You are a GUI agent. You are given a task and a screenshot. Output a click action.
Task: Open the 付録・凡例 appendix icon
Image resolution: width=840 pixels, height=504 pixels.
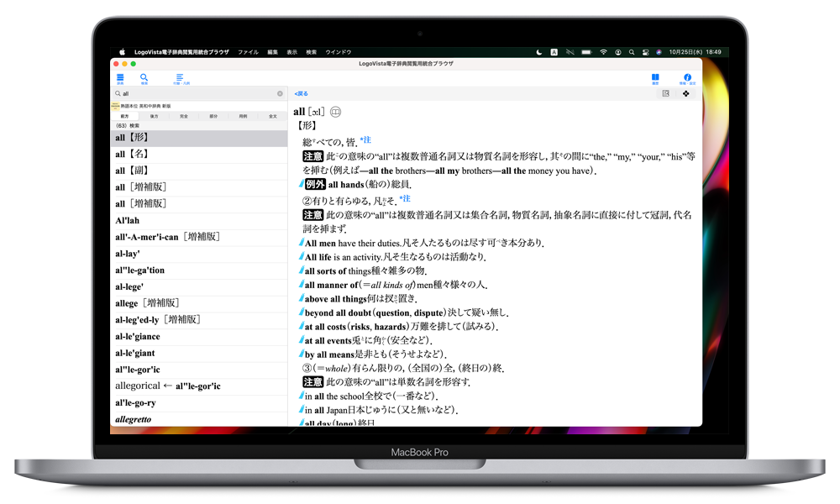click(x=180, y=78)
